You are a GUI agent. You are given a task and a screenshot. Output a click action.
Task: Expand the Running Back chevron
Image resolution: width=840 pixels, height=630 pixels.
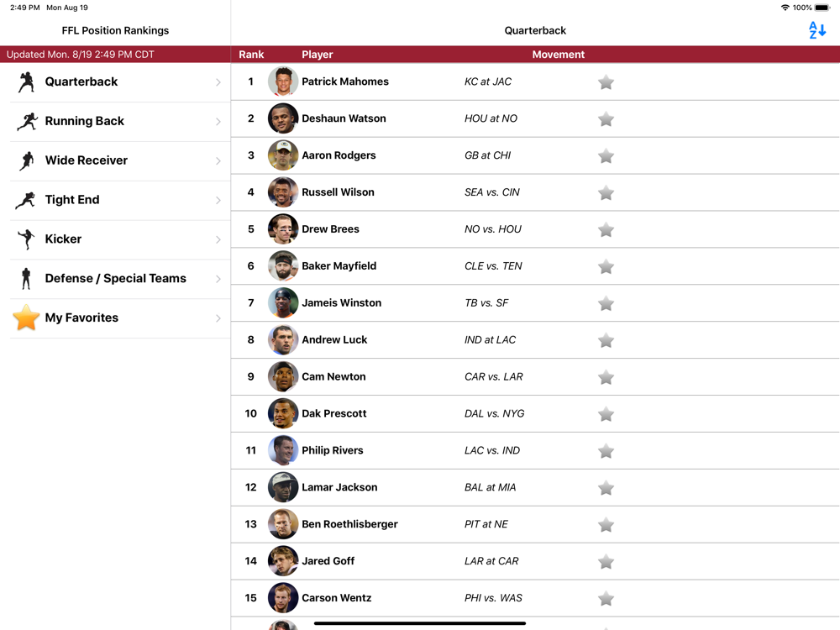click(218, 122)
